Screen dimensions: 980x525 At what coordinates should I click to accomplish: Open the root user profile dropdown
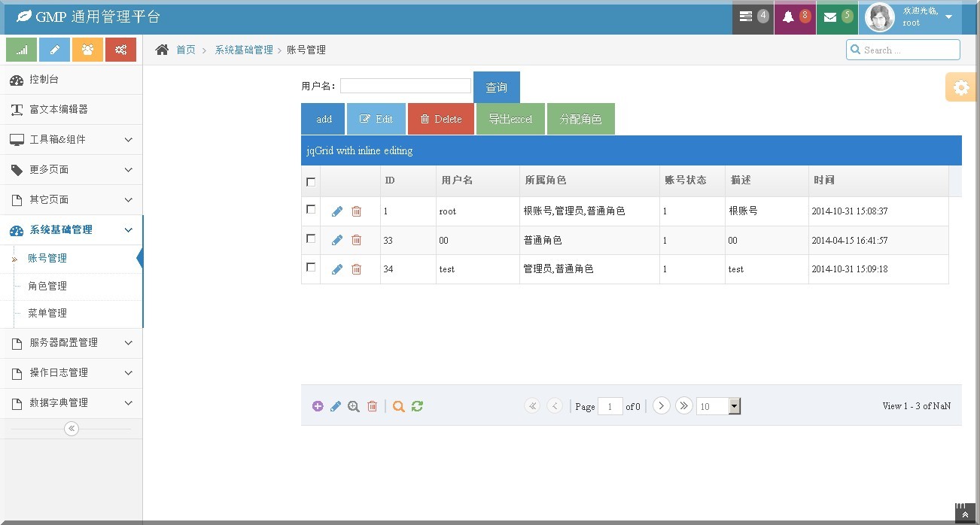coord(909,17)
